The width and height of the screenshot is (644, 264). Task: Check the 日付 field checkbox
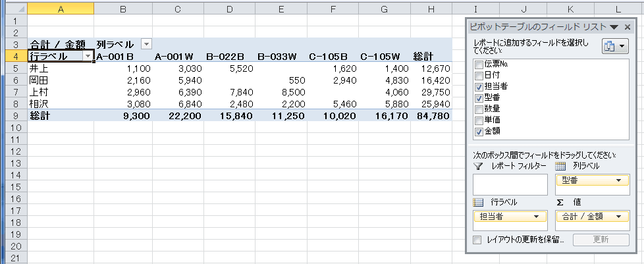479,76
